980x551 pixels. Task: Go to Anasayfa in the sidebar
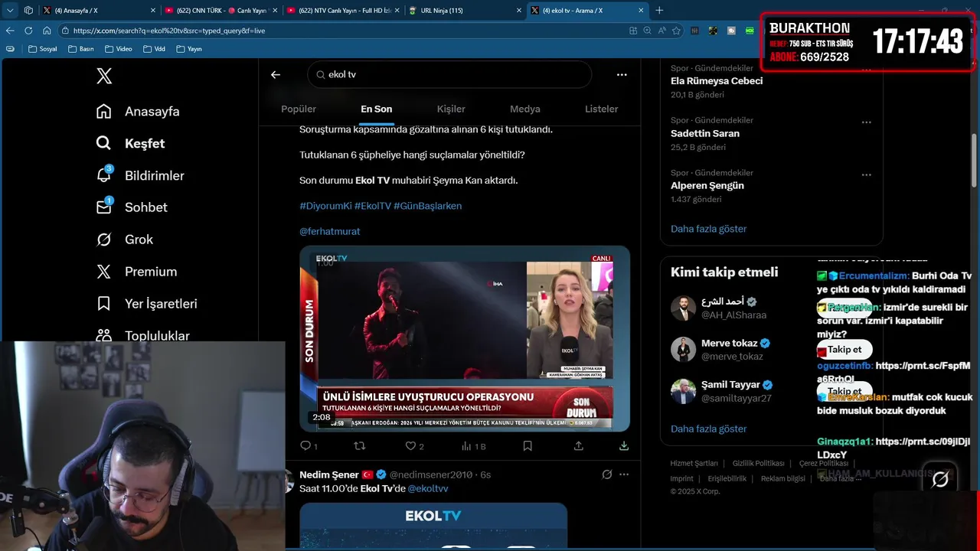138,111
